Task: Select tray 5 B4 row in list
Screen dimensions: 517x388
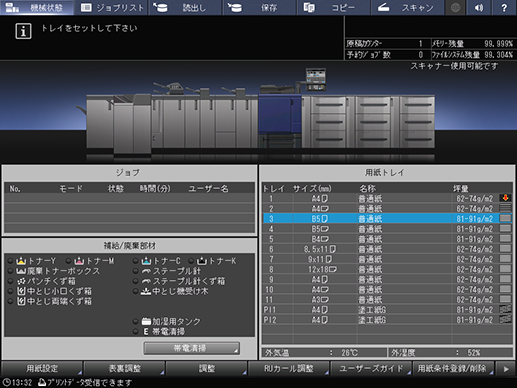Action: click(387, 239)
